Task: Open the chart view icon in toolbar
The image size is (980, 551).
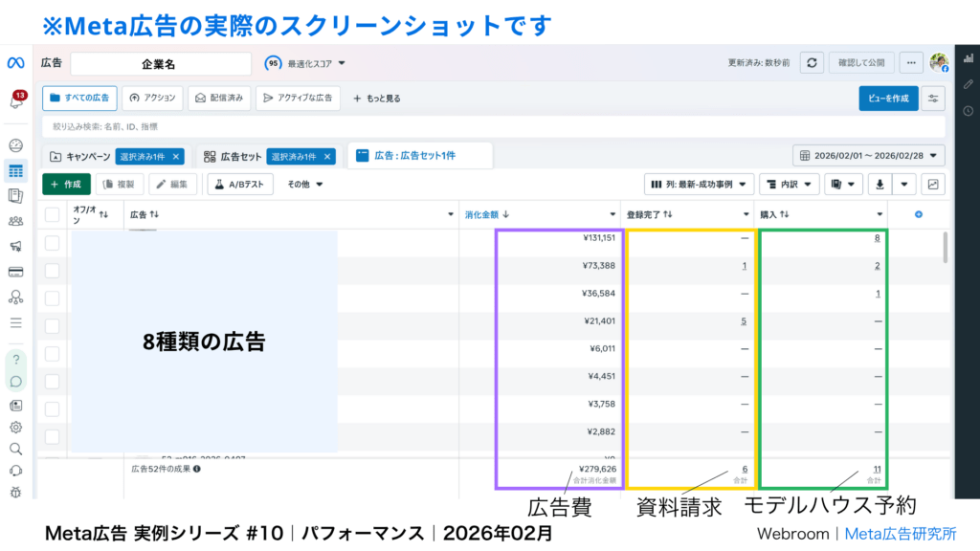Action: click(933, 185)
